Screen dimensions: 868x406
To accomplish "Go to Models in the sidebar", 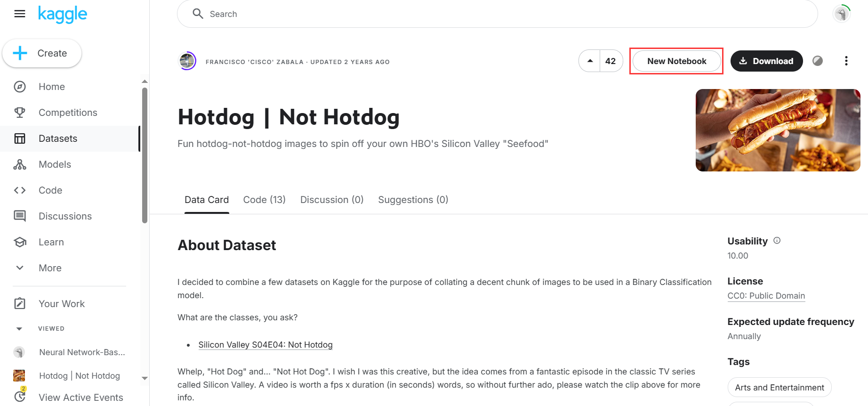I will tap(55, 164).
